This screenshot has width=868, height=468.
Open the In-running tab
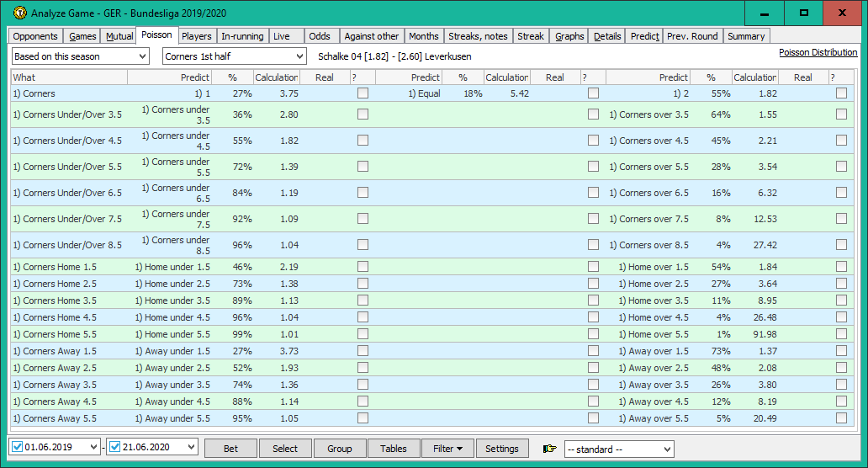pyautogui.click(x=242, y=36)
